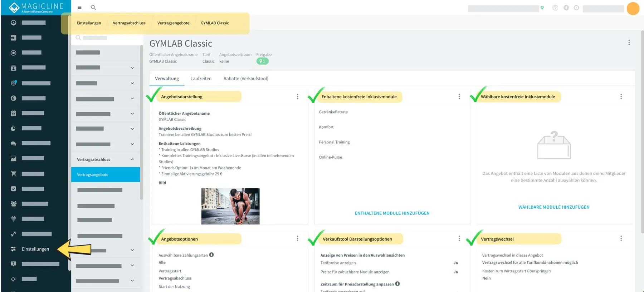Click WÄHLBARE MODULE HINZUFÜGEN link
Viewport: 644px width, 292px height.
[554, 207]
